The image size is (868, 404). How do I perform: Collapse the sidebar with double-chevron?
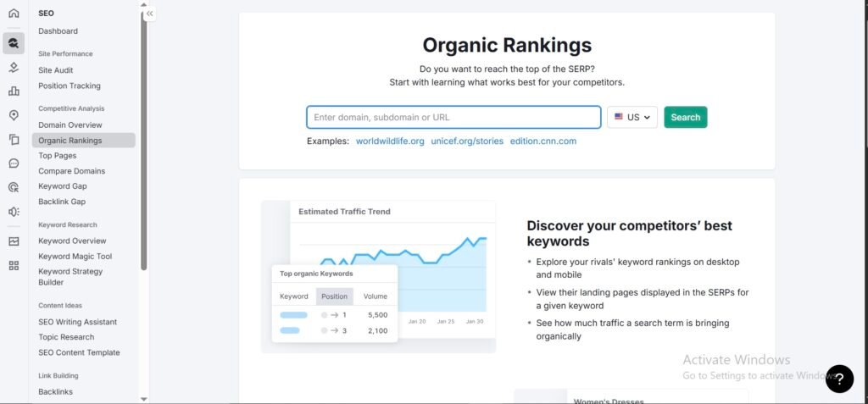coord(150,14)
